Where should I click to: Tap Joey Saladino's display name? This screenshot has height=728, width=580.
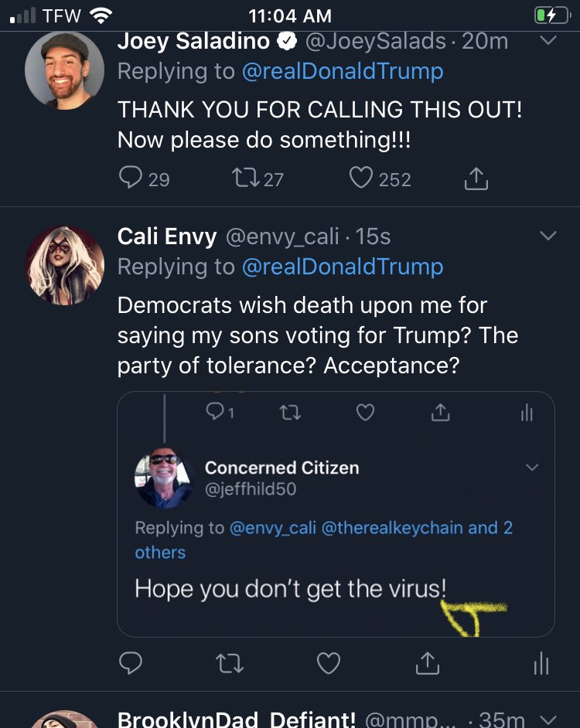click(x=194, y=41)
